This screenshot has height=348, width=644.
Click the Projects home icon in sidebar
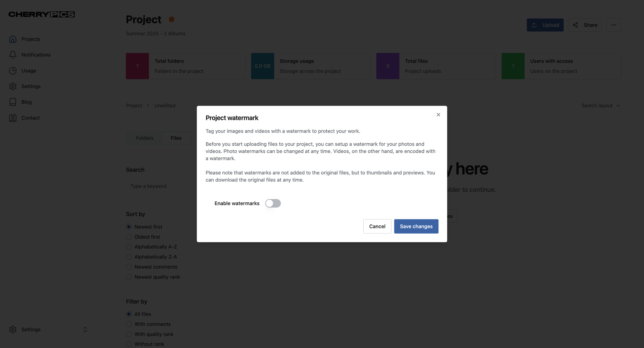coord(13,39)
